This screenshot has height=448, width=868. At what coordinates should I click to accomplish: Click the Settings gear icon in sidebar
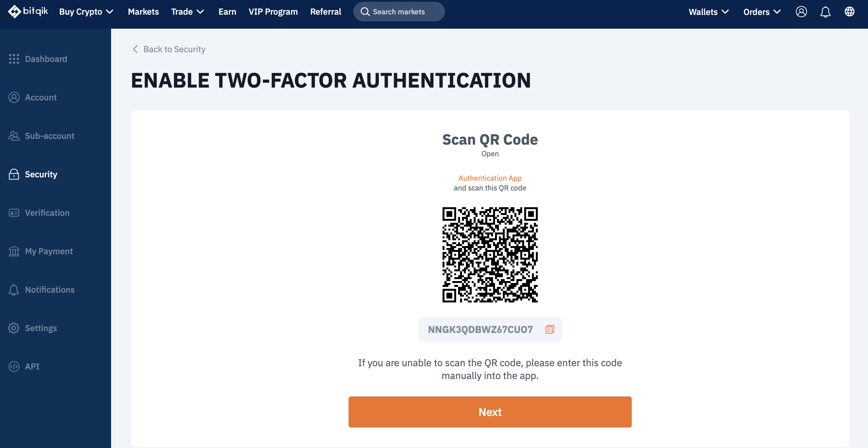(14, 328)
